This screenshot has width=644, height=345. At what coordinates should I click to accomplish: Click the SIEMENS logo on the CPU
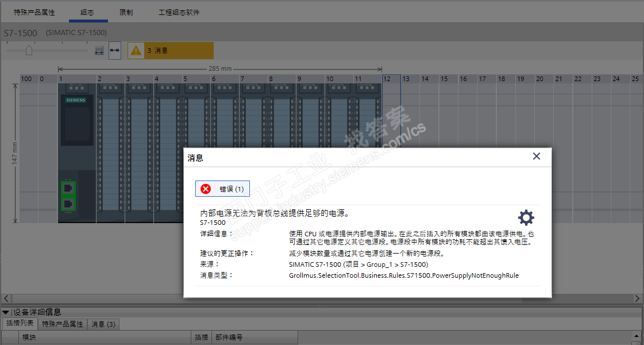(76, 100)
